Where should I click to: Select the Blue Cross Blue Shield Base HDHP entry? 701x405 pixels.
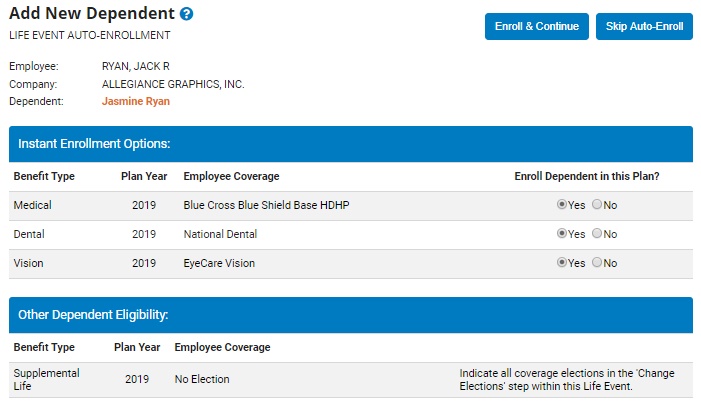pyautogui.click(x=266, y=205)
